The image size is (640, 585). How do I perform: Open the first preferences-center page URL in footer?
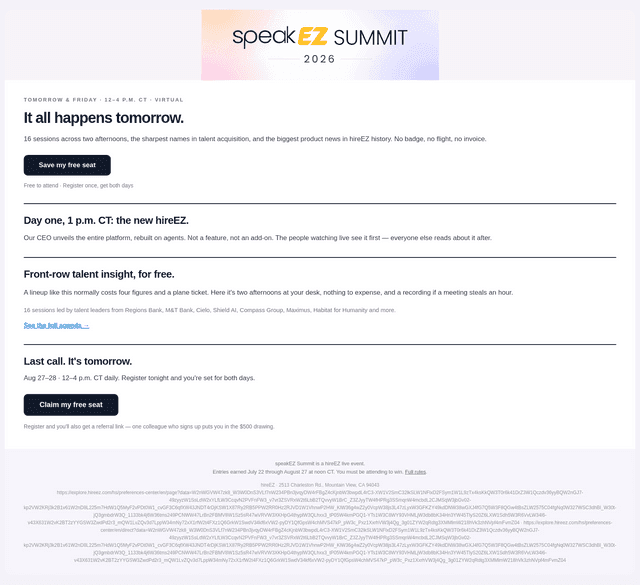pos(320,507)
